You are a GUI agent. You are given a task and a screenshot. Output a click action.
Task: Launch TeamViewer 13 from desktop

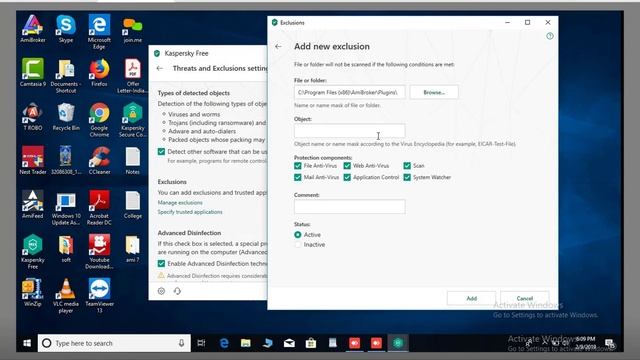coord(99,296)
